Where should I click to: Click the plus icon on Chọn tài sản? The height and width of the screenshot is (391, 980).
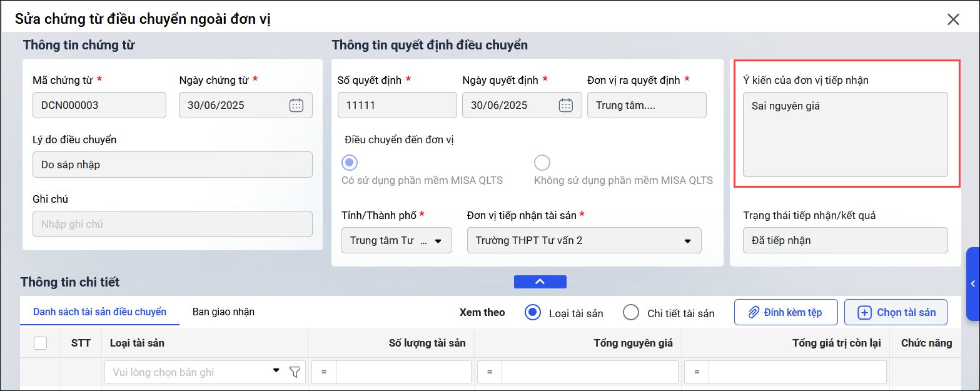864,312
